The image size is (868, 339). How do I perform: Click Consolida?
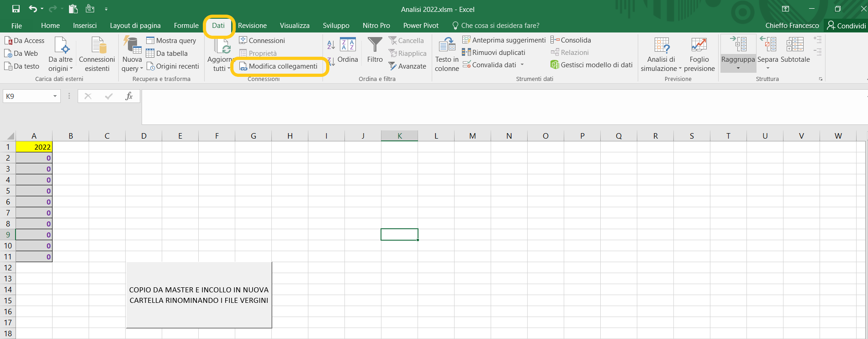pos(571,40)
